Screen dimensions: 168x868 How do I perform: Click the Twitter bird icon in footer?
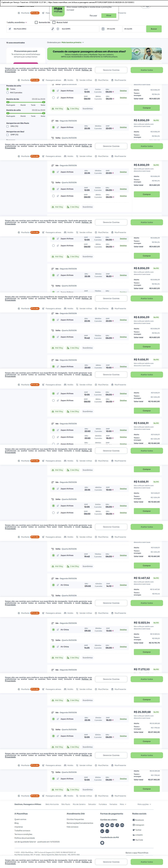pyautogui.click(x=134, y=830)
